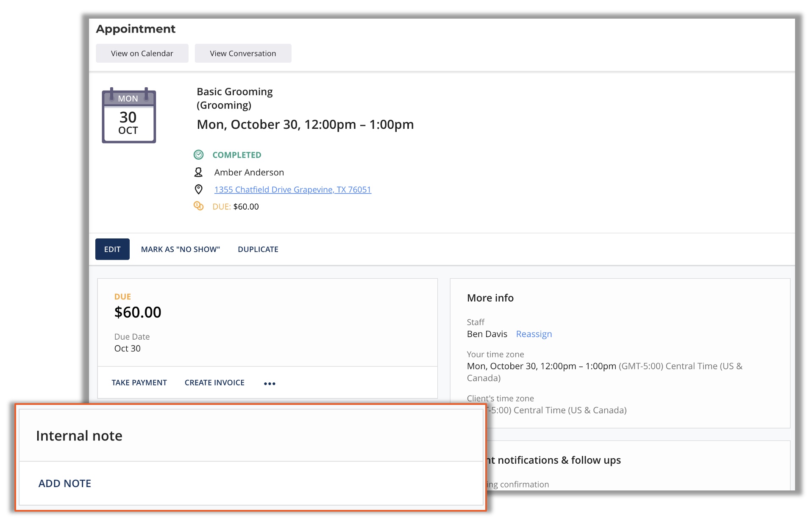This screenshot has height=526, width=812.
Task: Click the client person icon
Action: point(198,172)
